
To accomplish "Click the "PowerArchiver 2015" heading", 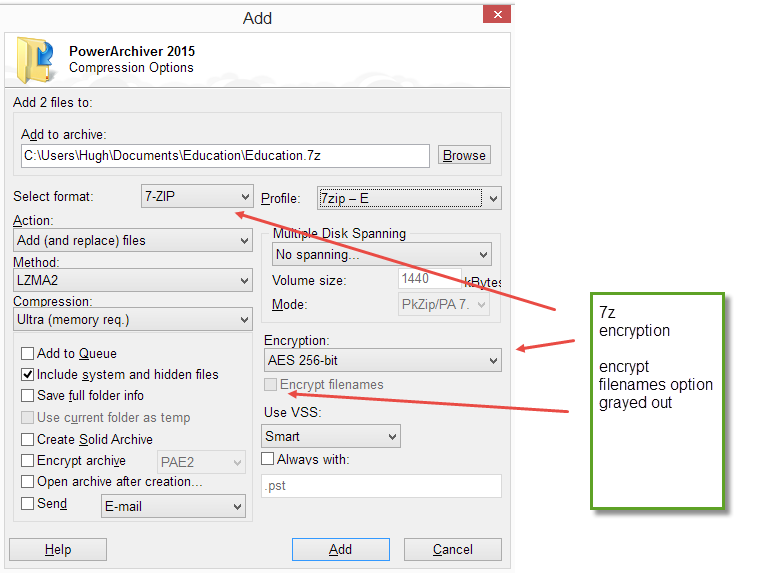I will point(132,51).
